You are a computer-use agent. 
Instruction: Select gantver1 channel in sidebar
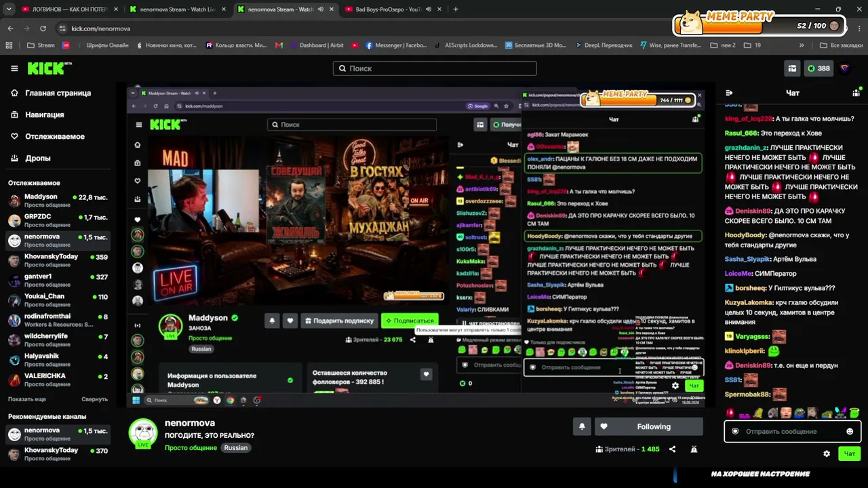[x=58, y=280]
